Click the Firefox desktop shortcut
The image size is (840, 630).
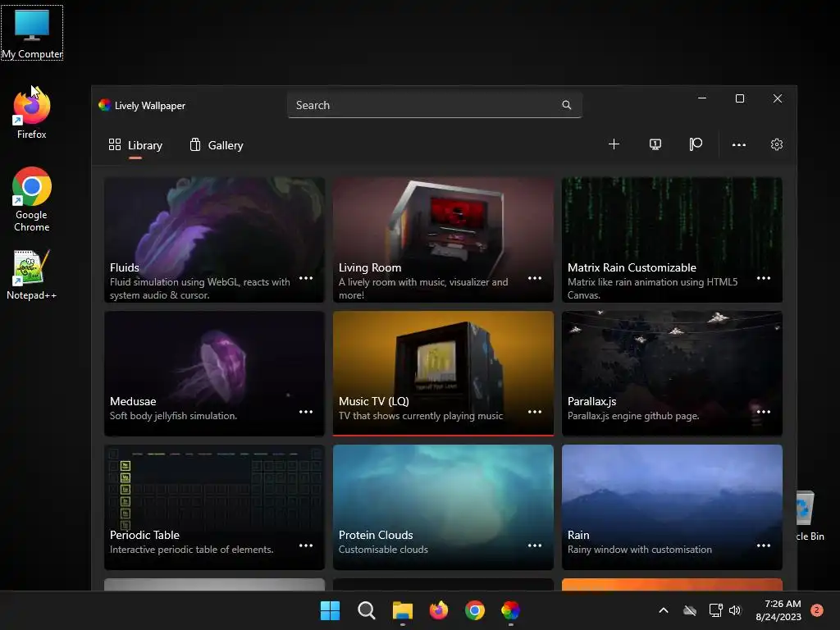[32, 113]
